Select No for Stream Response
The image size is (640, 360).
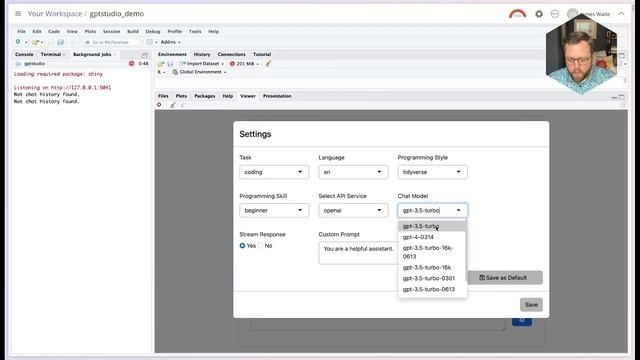[x=260, y=246]
